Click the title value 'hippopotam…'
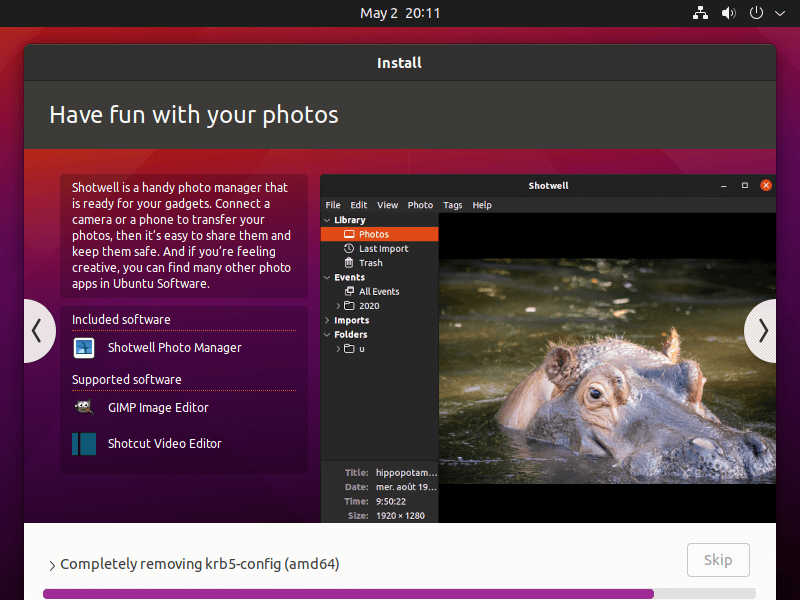This screenshot has height=600, width=800. [406, 473]
